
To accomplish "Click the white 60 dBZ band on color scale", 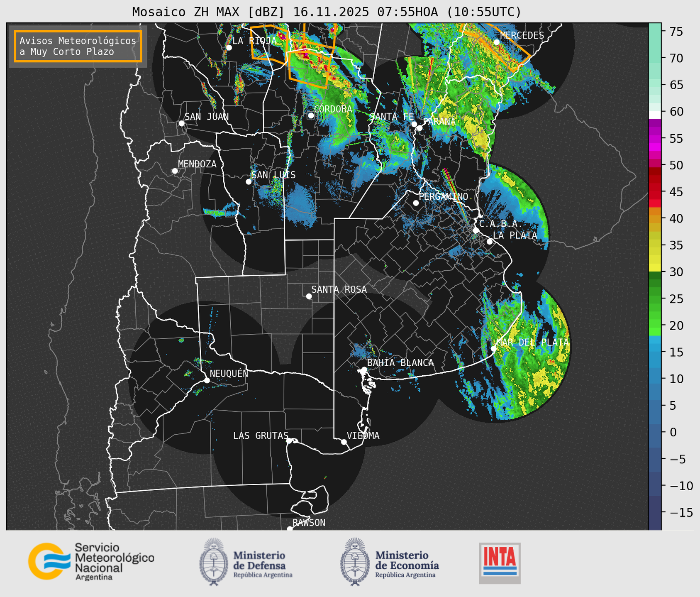I will point(655,115).
